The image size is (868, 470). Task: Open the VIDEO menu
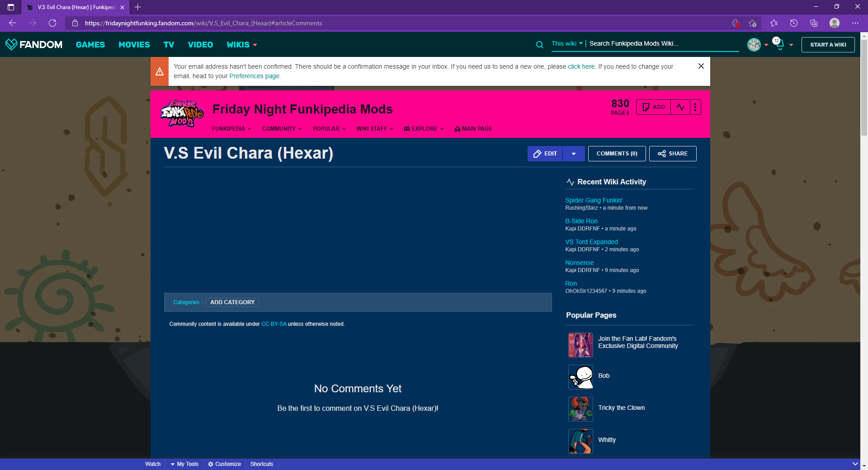pos(200,45)
